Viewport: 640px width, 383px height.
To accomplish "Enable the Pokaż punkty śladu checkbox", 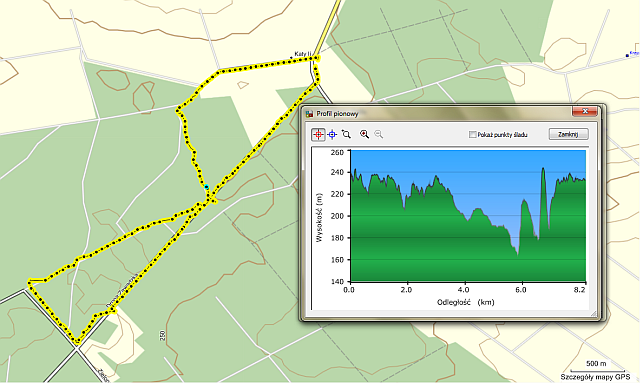I will click(472, 134).
